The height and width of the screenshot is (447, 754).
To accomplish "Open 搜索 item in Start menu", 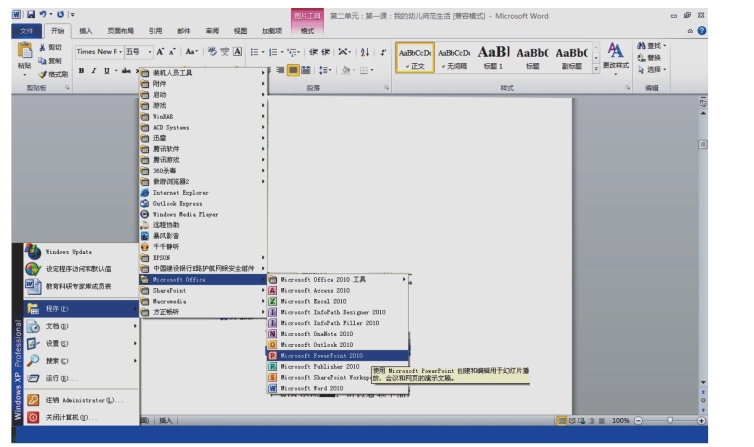I will coord(81,360).
